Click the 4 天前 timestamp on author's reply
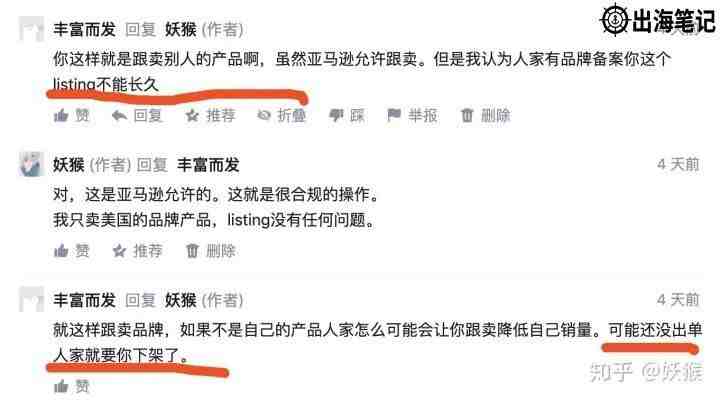This screenshot has height=401, width=720. click(678, 164)
